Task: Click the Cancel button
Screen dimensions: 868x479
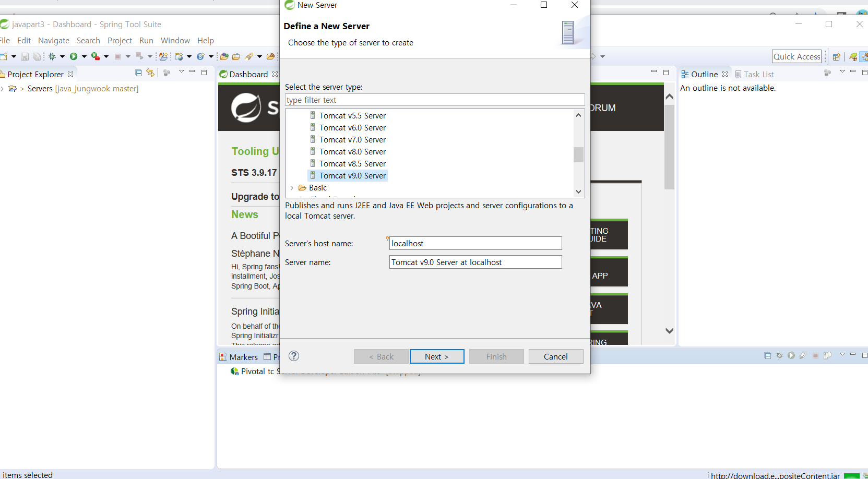Action: click(556, 356)
